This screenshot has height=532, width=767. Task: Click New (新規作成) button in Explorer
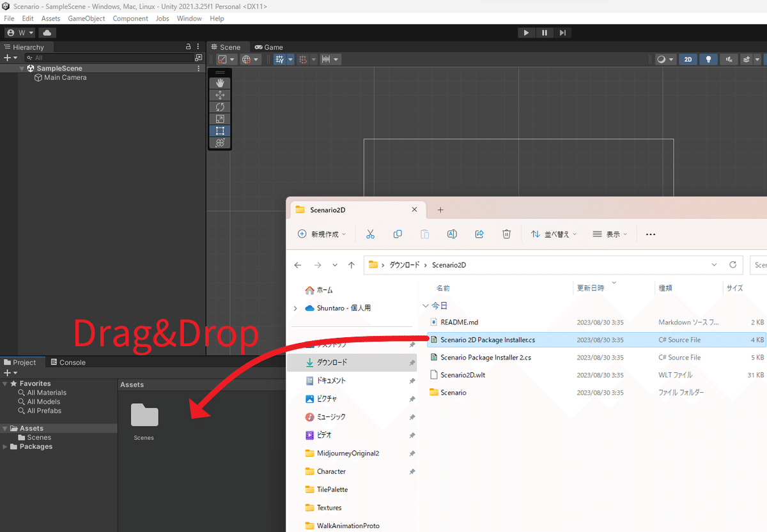point(322,234)
